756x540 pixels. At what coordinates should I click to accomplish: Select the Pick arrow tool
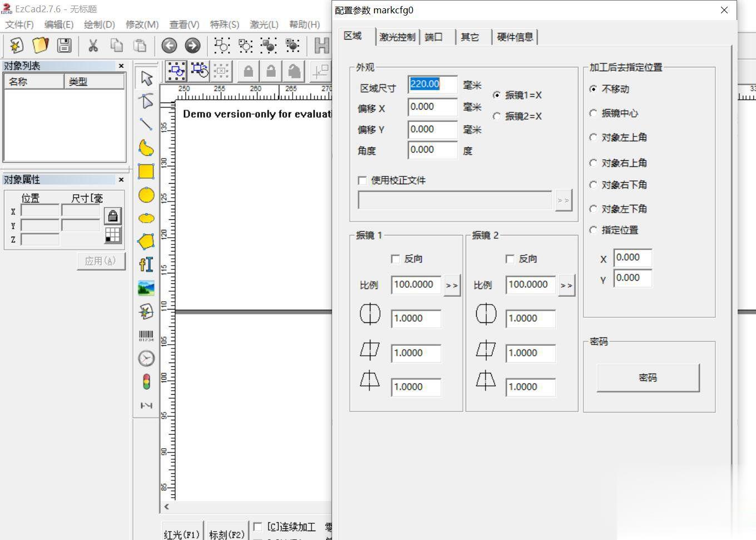click(146, 78)
